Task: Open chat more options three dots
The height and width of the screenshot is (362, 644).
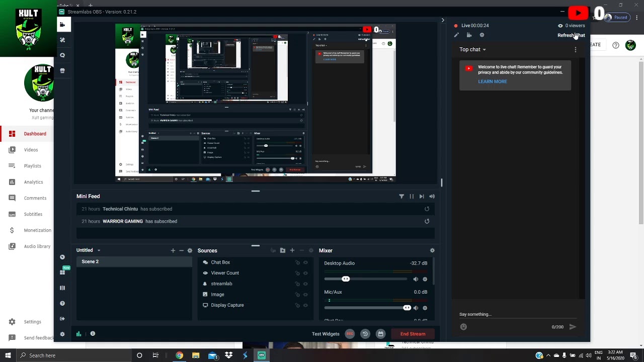Action: [x=576, y=49]
